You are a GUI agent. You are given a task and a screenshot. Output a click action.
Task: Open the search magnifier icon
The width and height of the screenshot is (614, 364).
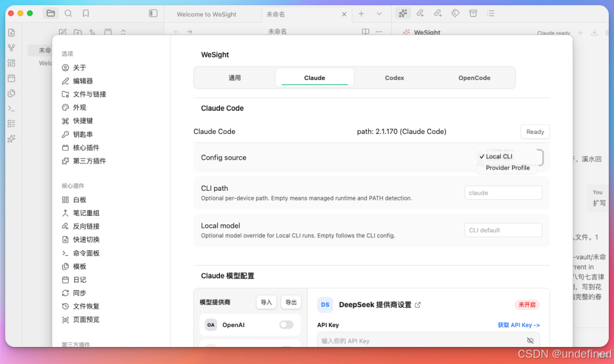pos(68,13)
